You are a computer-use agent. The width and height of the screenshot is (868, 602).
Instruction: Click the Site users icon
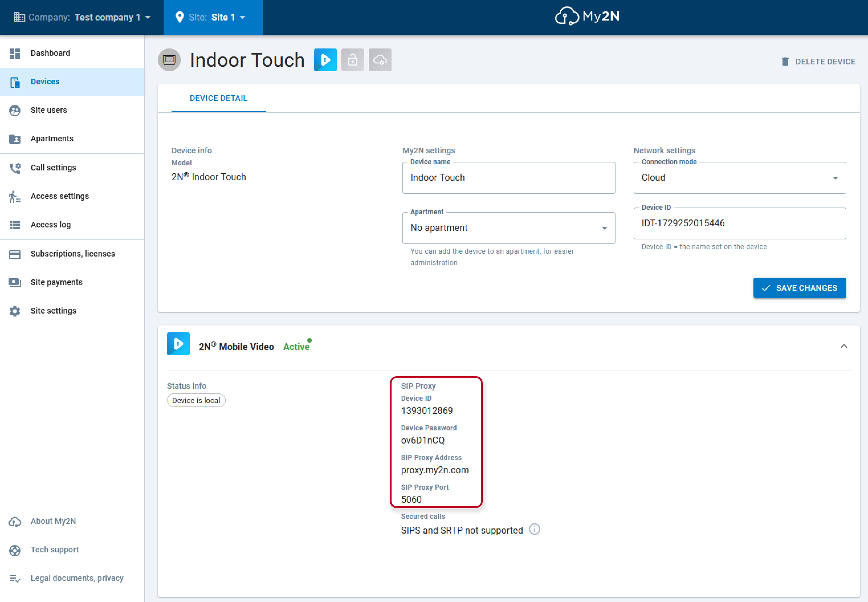pos(15,110)
